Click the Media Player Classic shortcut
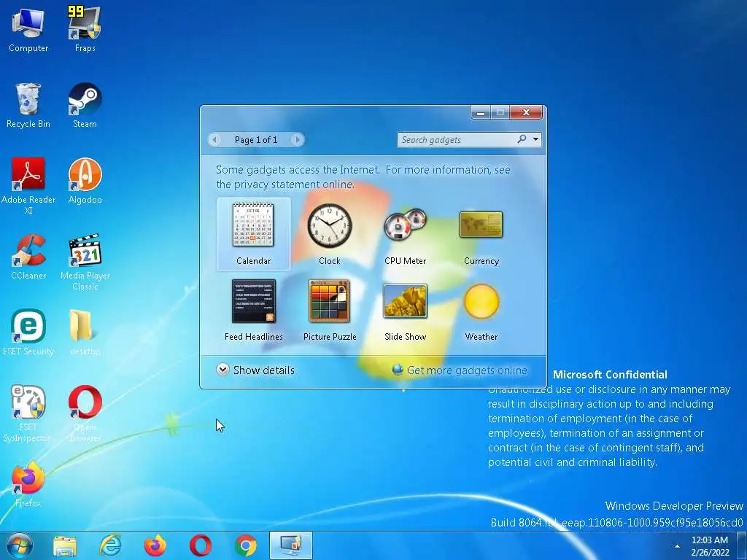Image resolution: width=747 pixels, height=560 pixels. pos(85,262)
